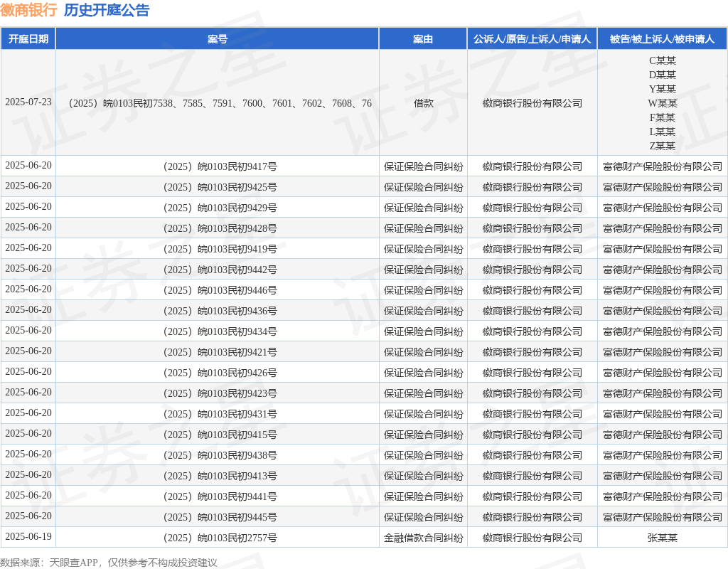Screen dimensions: 728x569
Task: Click the 数据来源 天眼查APP footer note
Action: click(x=109, y=563)
